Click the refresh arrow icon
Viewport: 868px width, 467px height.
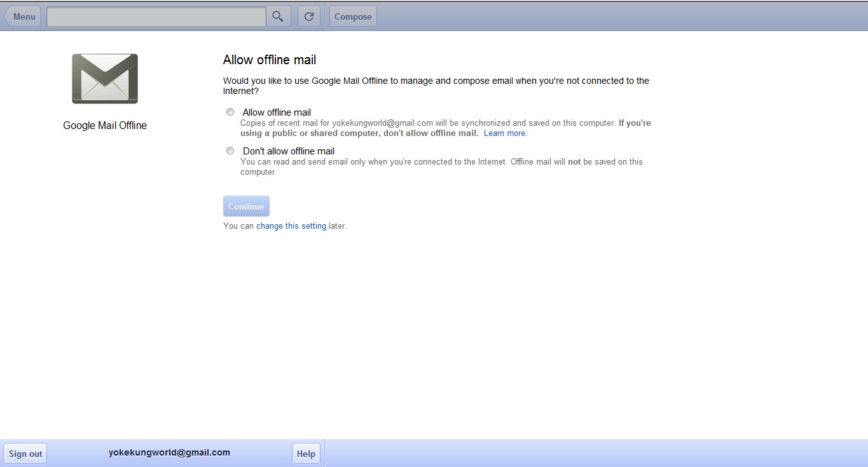308,17
